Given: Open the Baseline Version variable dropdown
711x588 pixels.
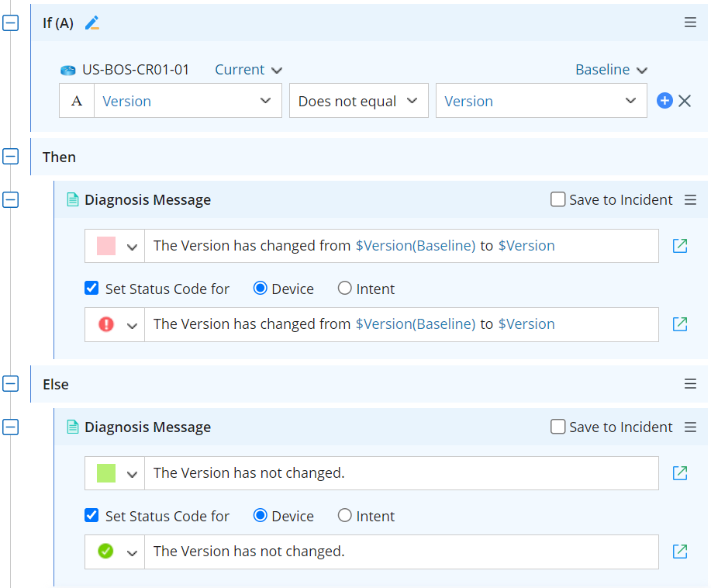Looking at the screenshot, I should [540, 101].
